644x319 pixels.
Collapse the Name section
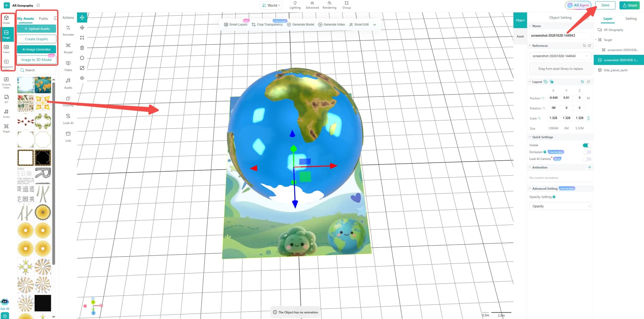point(530,26)
